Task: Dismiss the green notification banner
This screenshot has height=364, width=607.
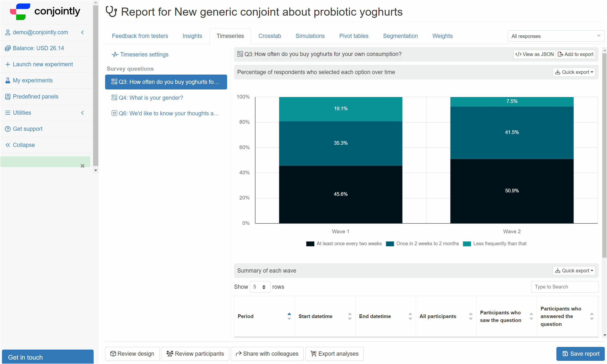Action: coord(82,166)
